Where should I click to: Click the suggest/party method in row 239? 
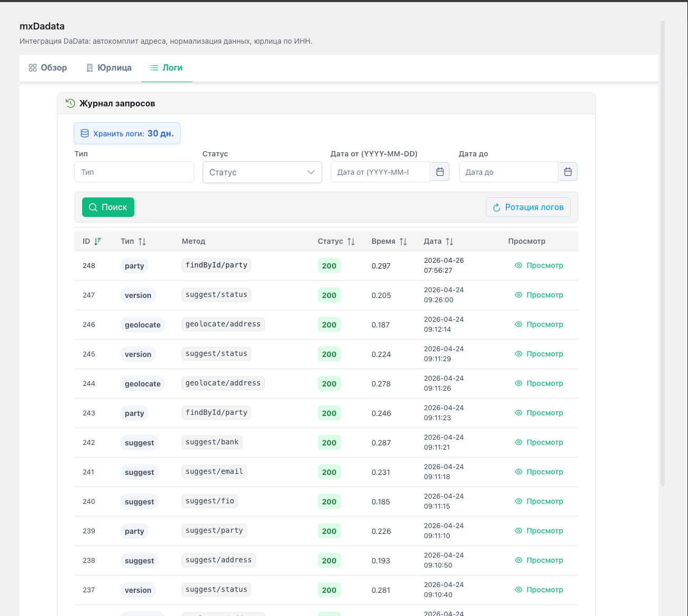pos(214,530)
